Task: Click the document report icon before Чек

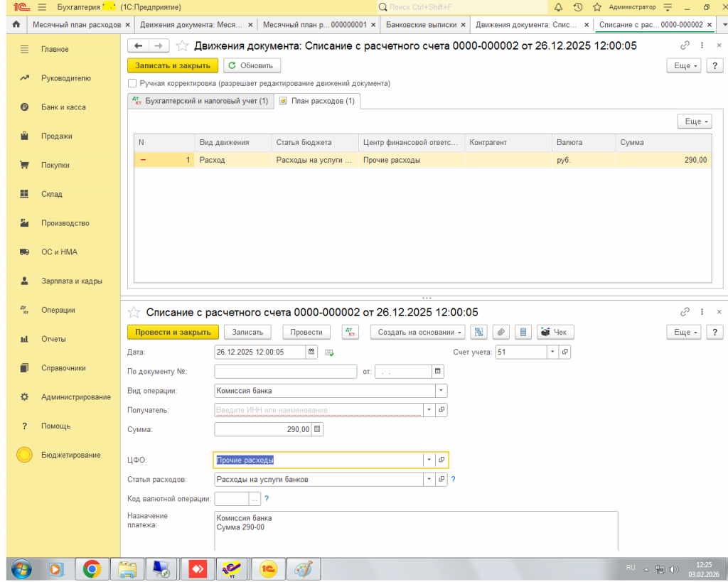Action: (523, 332)
